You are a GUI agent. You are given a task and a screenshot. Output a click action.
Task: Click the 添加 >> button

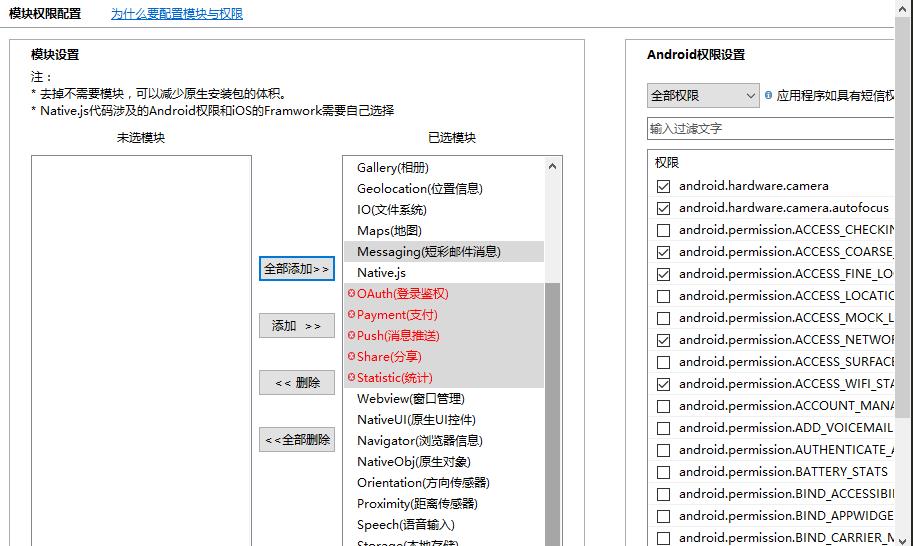[297, 326]
